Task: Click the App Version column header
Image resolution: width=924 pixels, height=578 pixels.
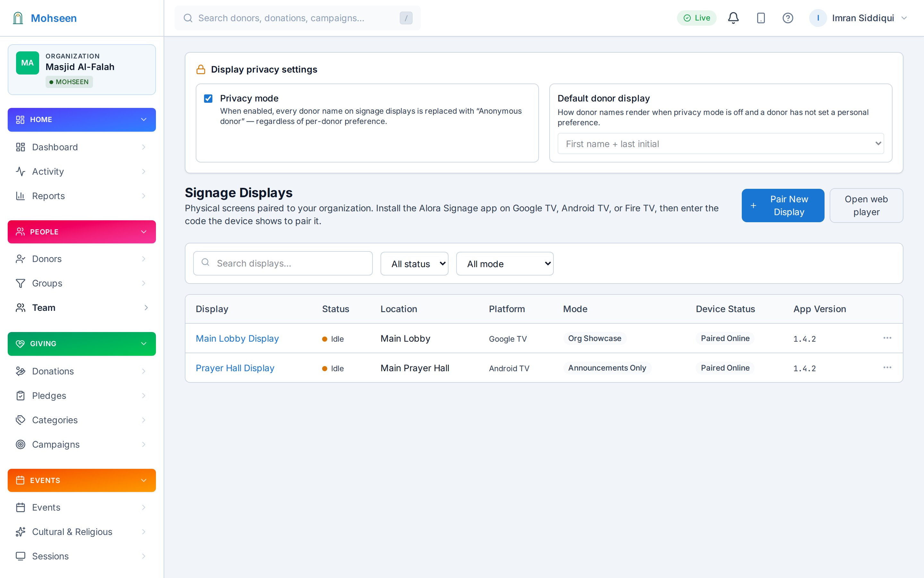Action: coord(819,309)
